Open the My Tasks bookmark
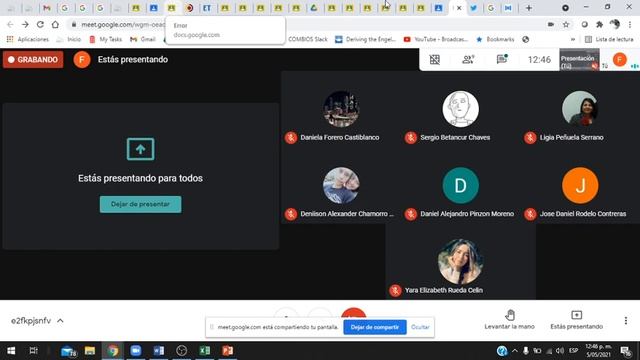The width and height of the screenshot is (640, 360). click(106, 39)
